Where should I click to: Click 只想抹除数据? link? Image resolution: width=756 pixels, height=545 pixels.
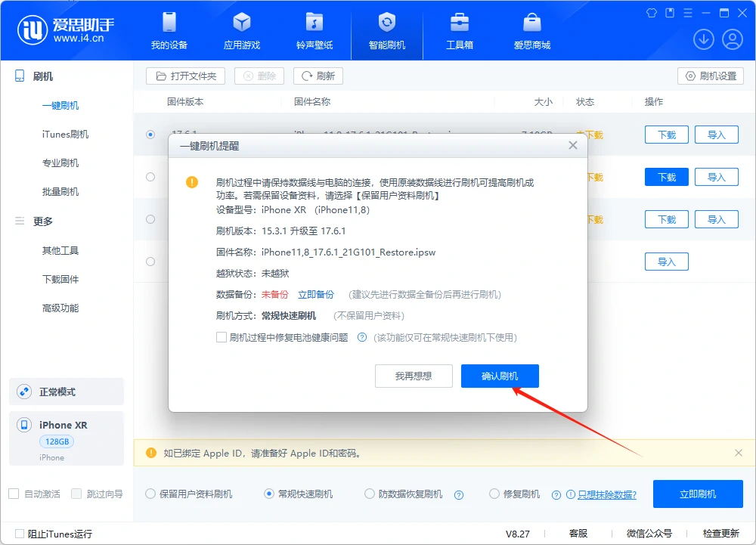tap(607, 494)
